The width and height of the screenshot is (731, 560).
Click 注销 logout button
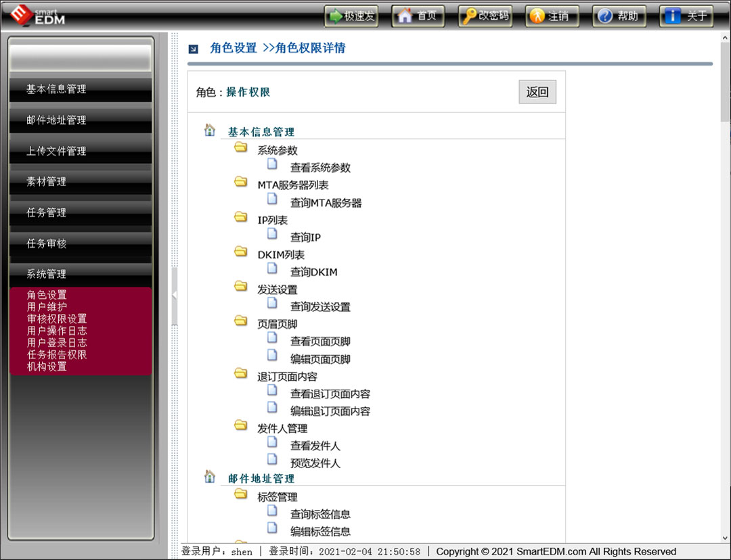[x=552, y=16]
